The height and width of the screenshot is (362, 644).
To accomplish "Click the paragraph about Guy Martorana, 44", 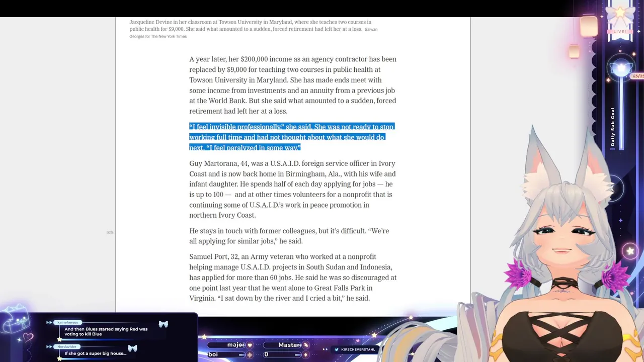I will click(292, 189).
